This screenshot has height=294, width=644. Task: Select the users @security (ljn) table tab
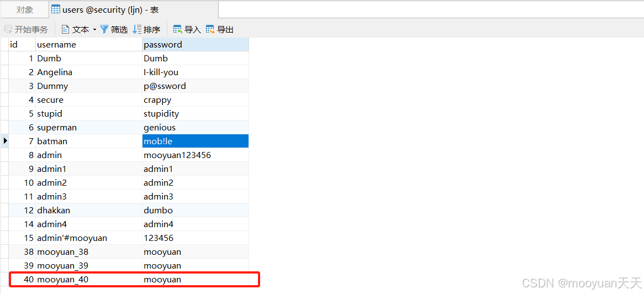point(134,10)
